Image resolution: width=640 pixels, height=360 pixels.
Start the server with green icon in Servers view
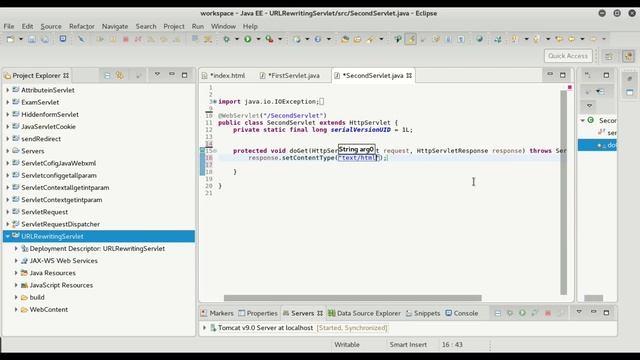point(522,313)
